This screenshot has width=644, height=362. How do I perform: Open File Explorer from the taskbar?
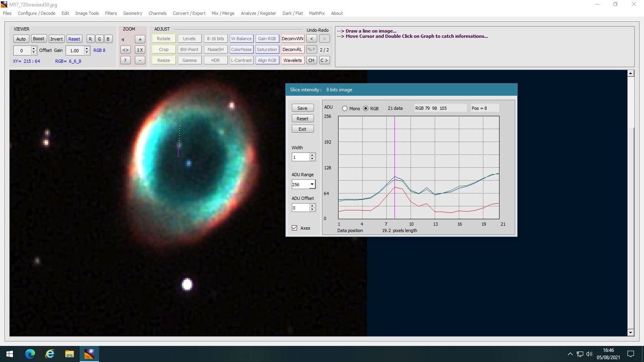click(x=70, y=354)
